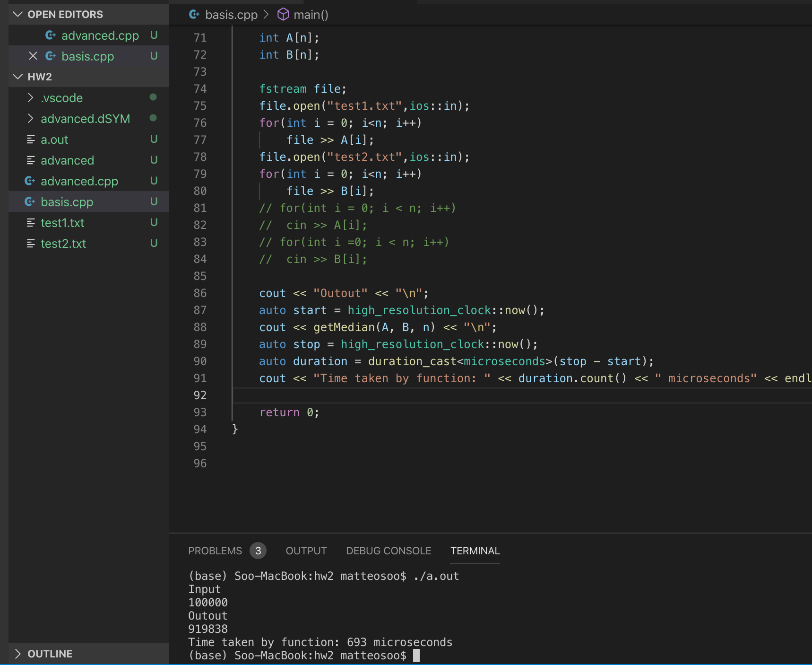Click the C++ file icon in the breadcrumb

tap(194, 15)
